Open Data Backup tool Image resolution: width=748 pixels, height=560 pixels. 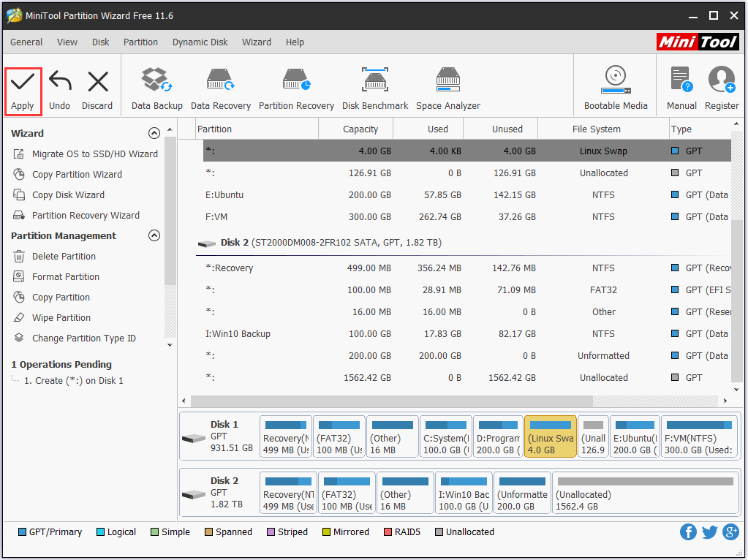pos(157,90)
